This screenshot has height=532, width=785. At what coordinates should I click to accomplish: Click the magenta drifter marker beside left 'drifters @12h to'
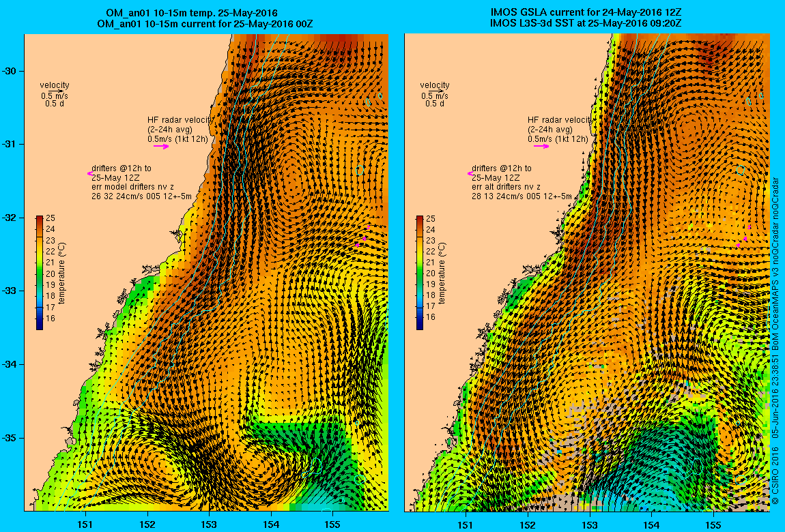tap(89, 173)
